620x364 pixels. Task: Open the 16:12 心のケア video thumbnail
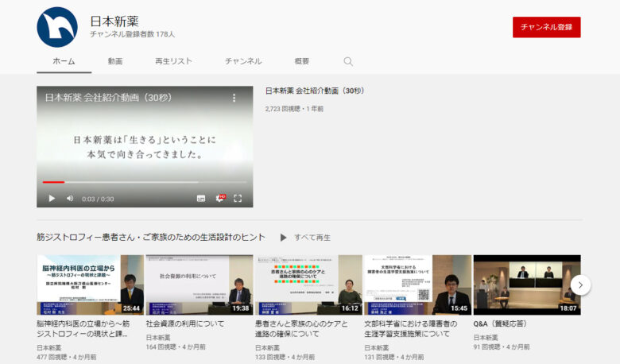pyautogui.click(x=308, y=285)
